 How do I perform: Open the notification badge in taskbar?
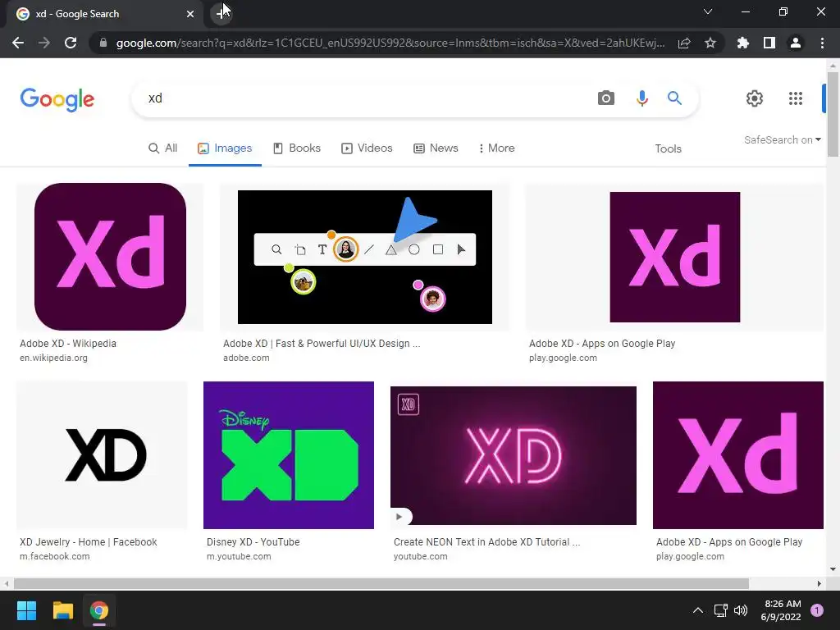[x=817, y=610]
